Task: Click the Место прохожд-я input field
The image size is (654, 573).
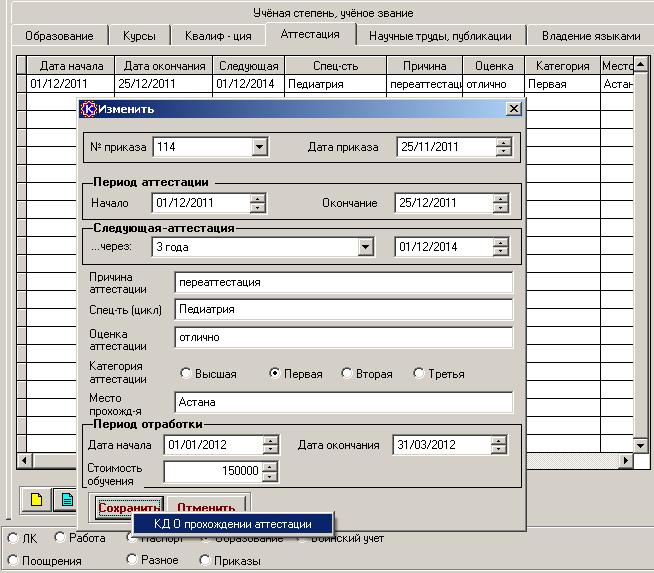Action: [344, 402]
